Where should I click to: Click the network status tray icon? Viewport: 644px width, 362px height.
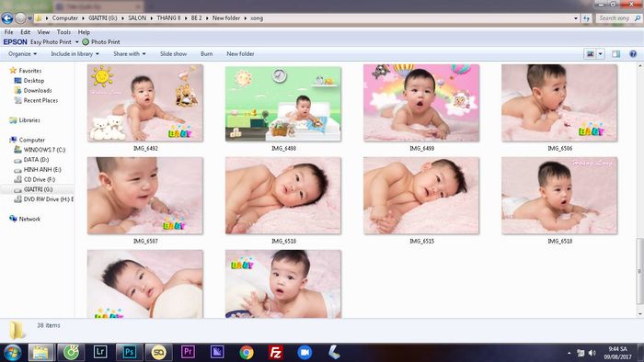click(581, 353)
